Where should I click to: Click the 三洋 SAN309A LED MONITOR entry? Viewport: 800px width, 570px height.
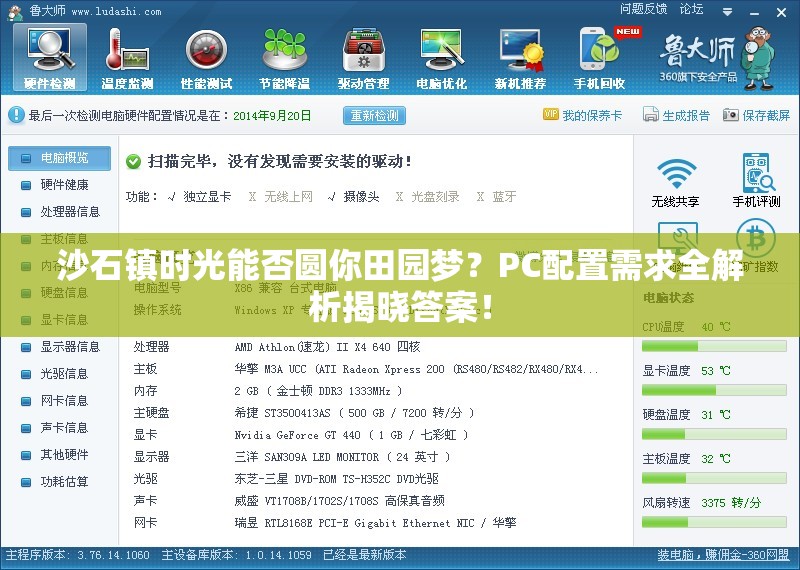pyautogui.click(x=342, y=457)
